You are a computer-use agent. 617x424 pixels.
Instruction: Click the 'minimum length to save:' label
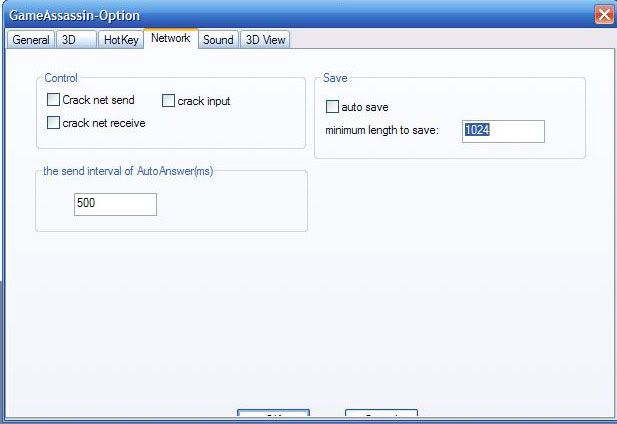(x=382, y=130)
